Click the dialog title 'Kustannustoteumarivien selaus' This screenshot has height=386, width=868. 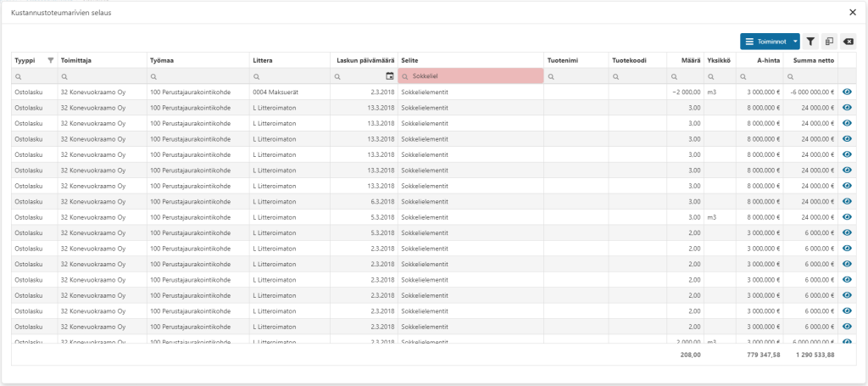click(x=61, y=12)
